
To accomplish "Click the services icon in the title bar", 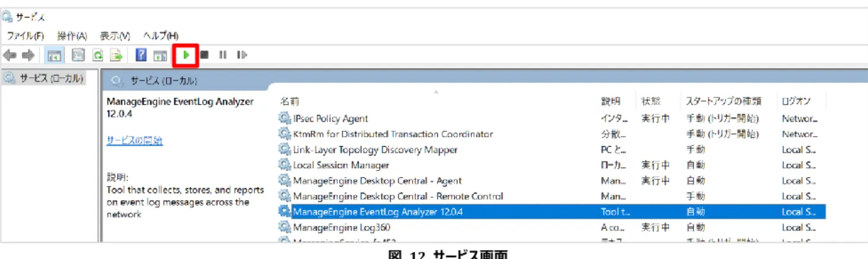I will [8, 17].
